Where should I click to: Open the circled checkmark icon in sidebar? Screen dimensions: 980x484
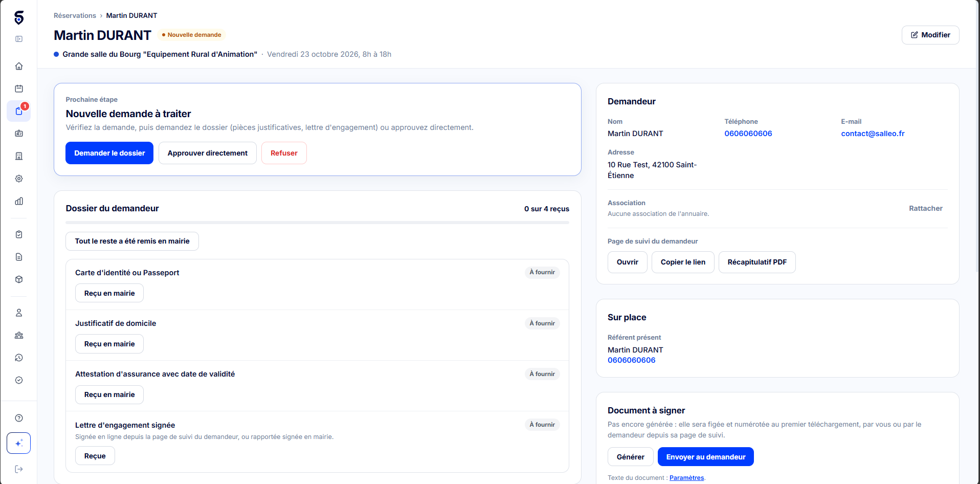[19, 380]
